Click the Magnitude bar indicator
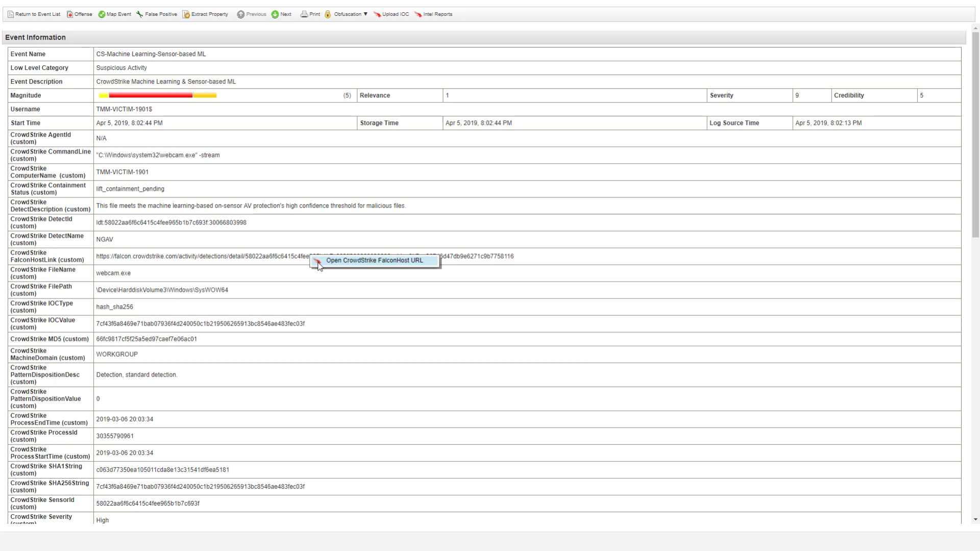980x551 pixels. 158,95
